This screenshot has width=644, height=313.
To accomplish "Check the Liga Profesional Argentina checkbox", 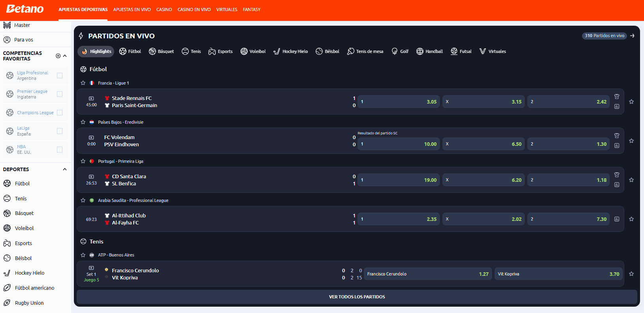I will coord(60,75).
